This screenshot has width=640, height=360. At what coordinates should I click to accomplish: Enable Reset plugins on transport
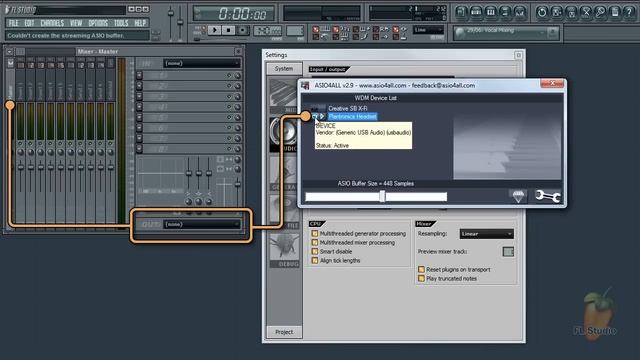tap(421, 269)
